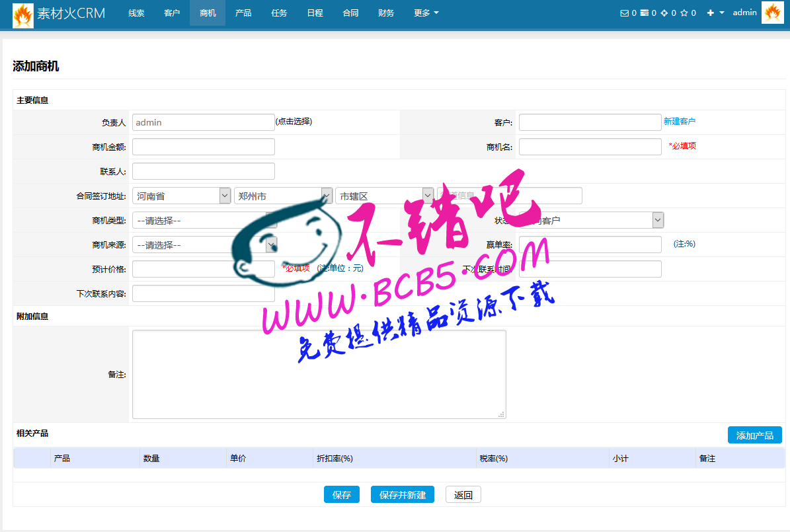This screenshot has height=532, width=790.
Task: Open the 合同 menu
Action: [x=350, y=13]
